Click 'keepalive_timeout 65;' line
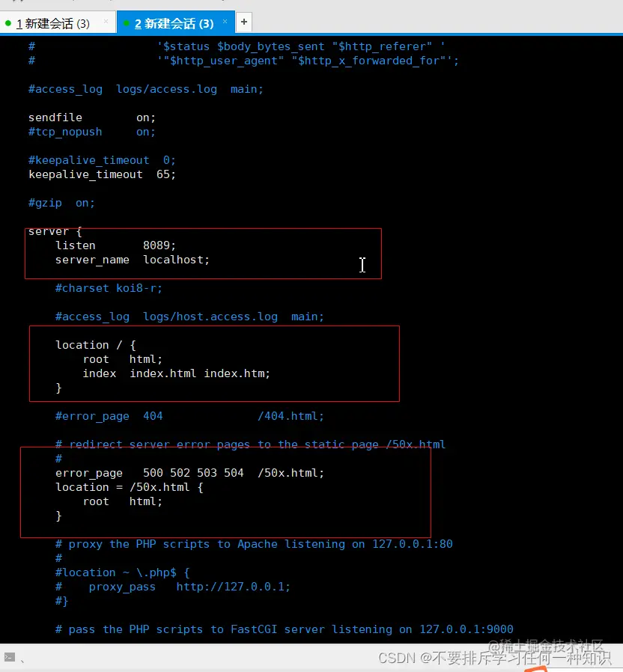This screenshot has width=623, height=672. (102, 174)
